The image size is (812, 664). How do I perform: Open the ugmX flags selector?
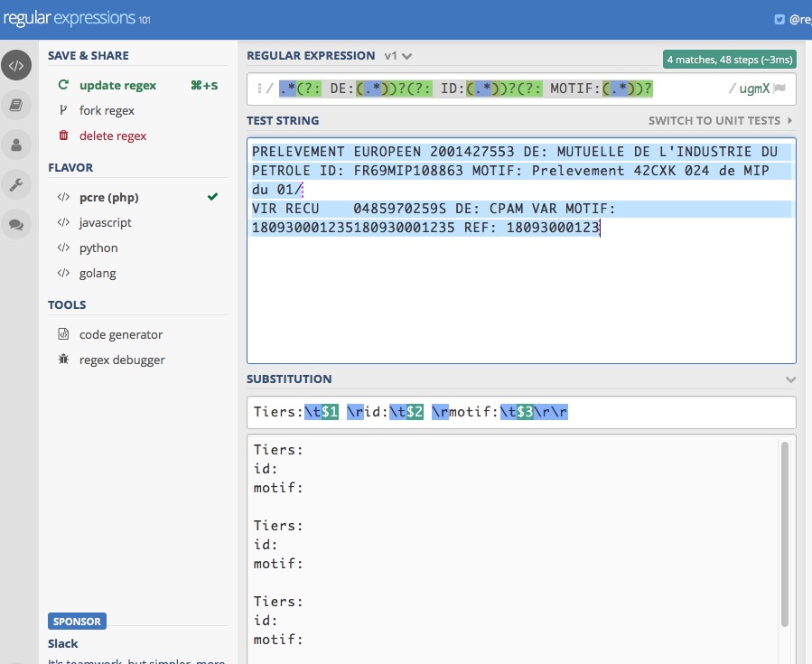pos(754,89)
